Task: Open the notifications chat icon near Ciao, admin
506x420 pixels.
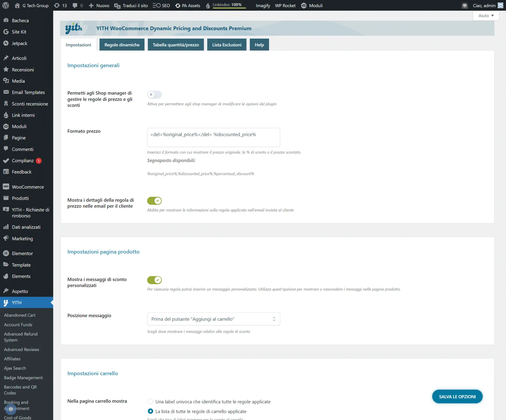Action: [x=465, y=6]
